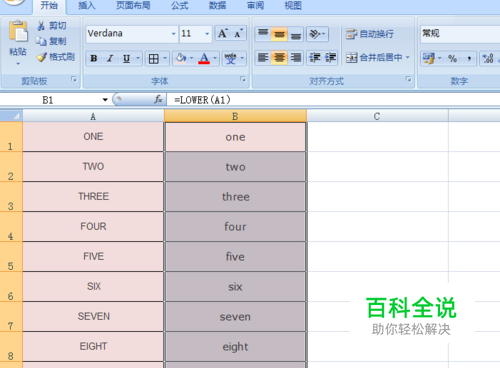500x368 pixels.
Task: Open the 合并后居中 dropdown arrow
Action: click(408, 57)
